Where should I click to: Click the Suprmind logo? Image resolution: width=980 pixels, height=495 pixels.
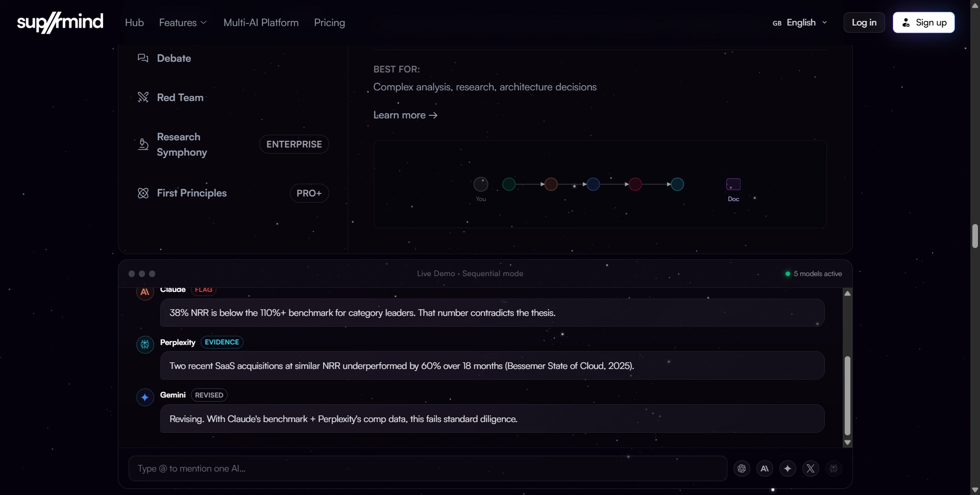(x=60, y=22)
